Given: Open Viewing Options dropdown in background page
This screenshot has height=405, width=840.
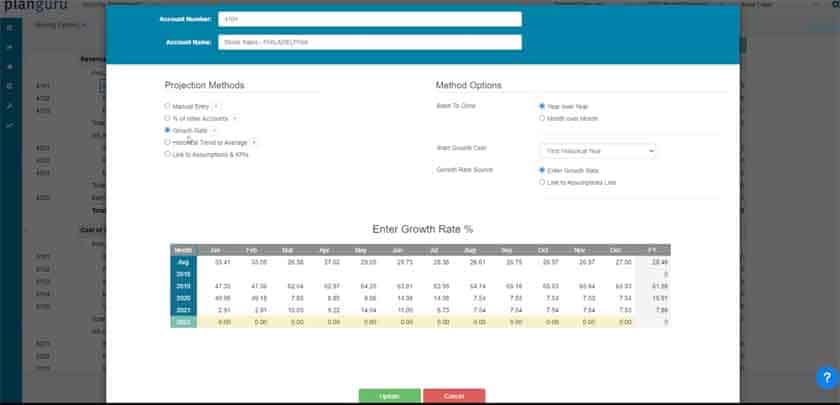Looking at the screenshot, I should 61,25.
